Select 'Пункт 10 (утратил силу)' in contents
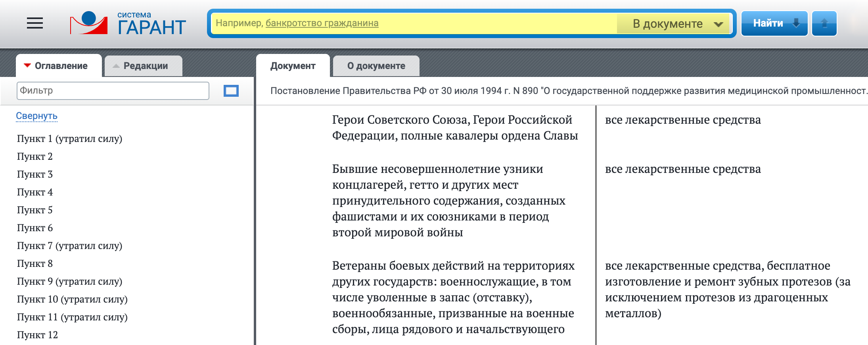 click(x=72, y=299)
